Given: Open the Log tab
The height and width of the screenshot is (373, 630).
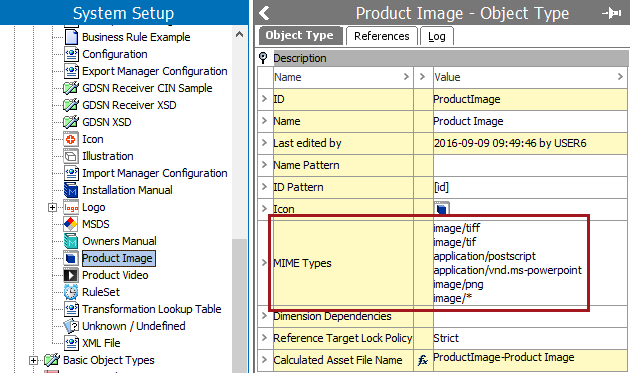Looking at the screenshot, I should coord(437,36).
